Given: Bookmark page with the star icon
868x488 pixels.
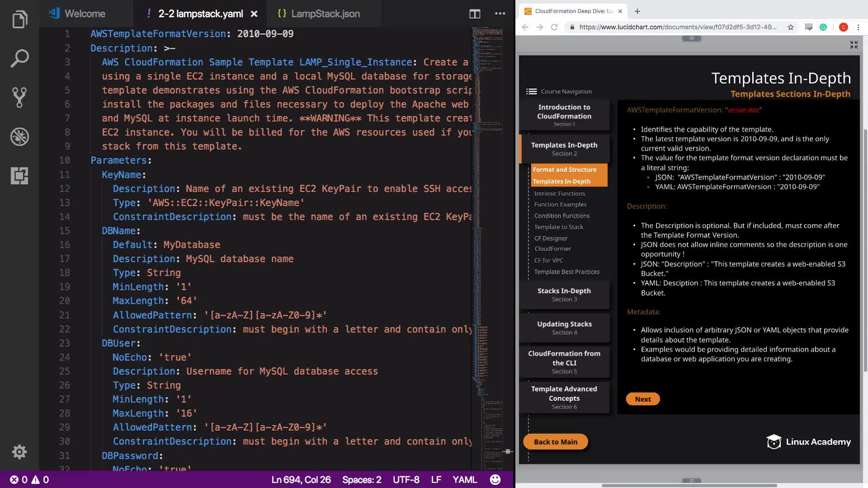Looking at the screenshot, I should (790, 27).
